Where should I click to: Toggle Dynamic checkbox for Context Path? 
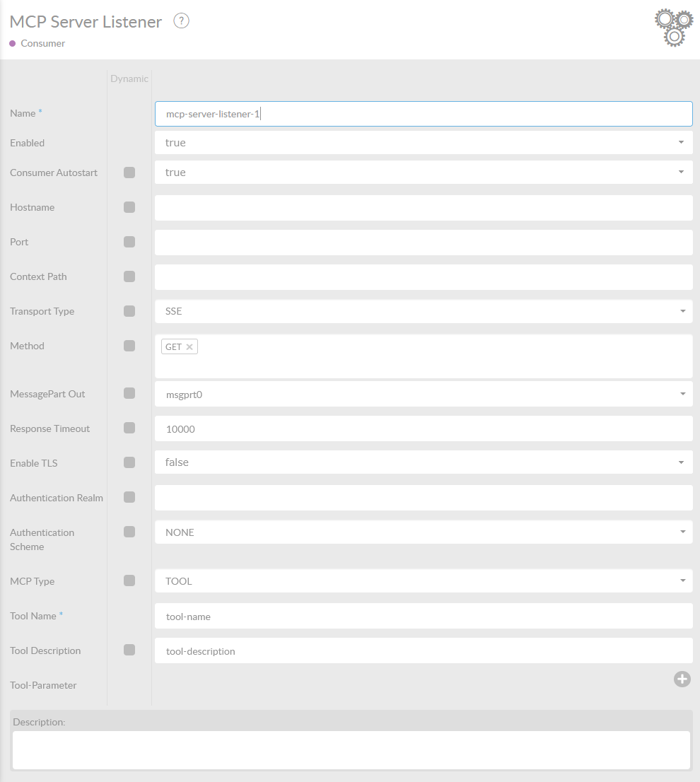(x=129, y=276)
